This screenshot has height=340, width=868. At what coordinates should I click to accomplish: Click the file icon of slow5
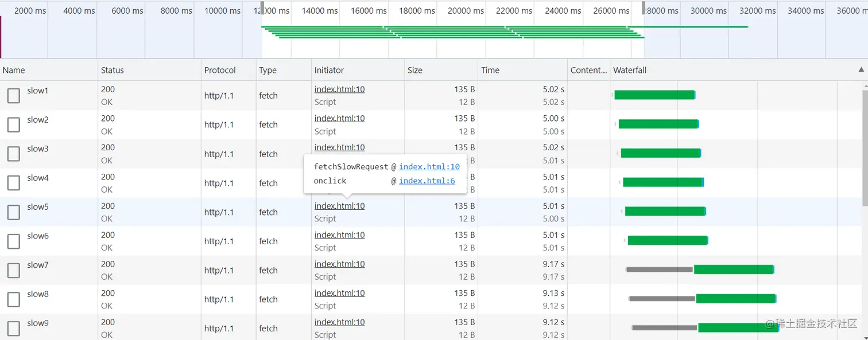14,212
